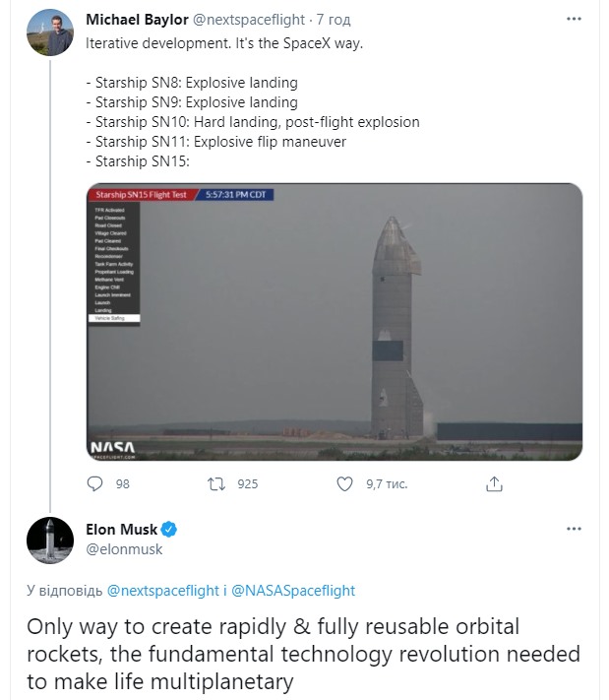The width and height of the screenshot is (609, 700).
Task: Open Elon Musk's profile by display name
Action: tap(121, 530)
